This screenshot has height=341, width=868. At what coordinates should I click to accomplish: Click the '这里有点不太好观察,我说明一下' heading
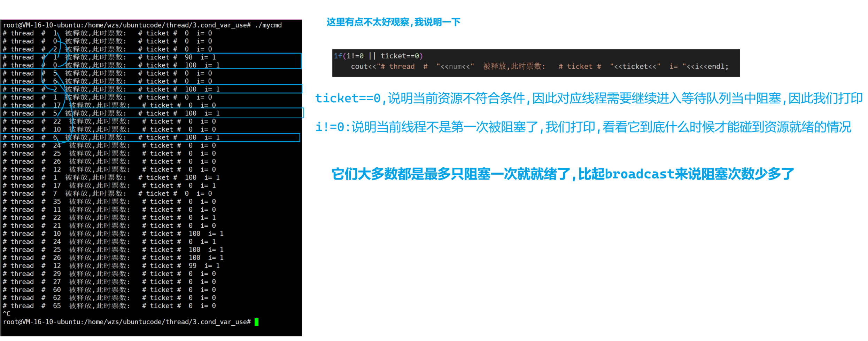393,22
